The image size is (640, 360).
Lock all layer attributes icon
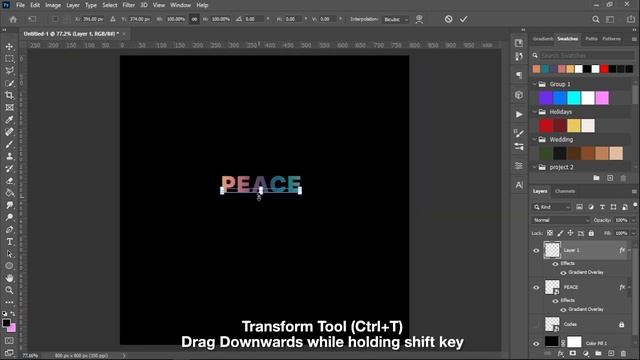pos(591,233)
